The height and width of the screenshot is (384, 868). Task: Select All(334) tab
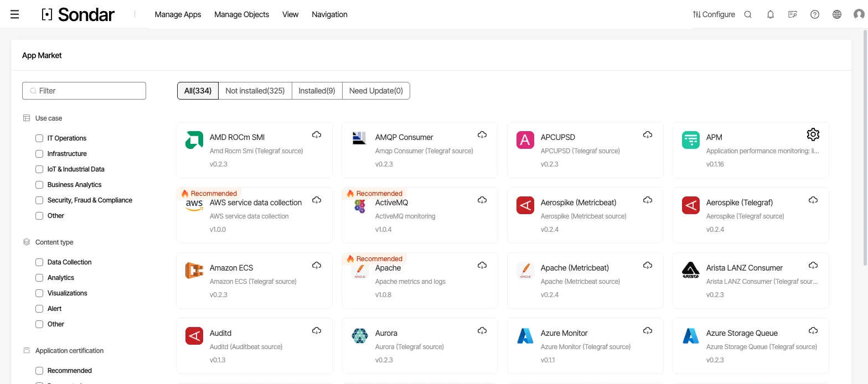point(198,91)
